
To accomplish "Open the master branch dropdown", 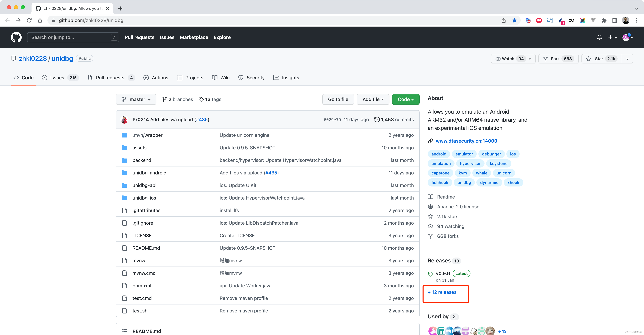I will (136, 99).
